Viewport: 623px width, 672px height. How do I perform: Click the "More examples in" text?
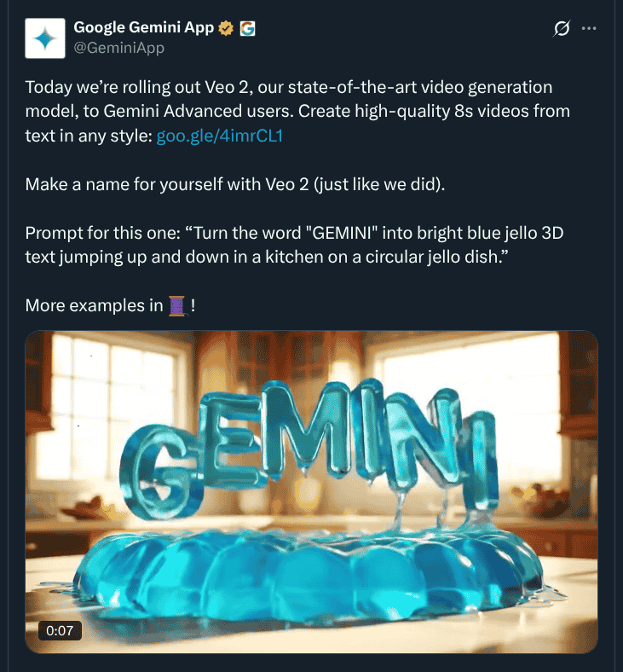95,305
